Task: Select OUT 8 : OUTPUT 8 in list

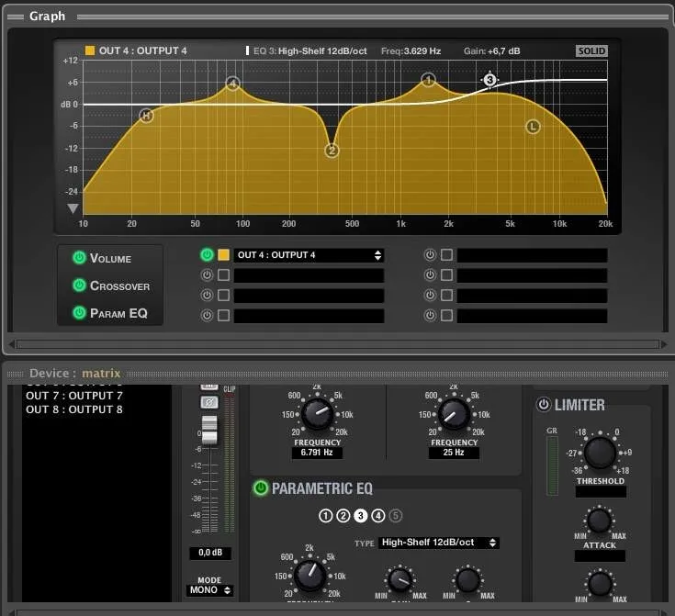Action: click(x=74, y=409)
